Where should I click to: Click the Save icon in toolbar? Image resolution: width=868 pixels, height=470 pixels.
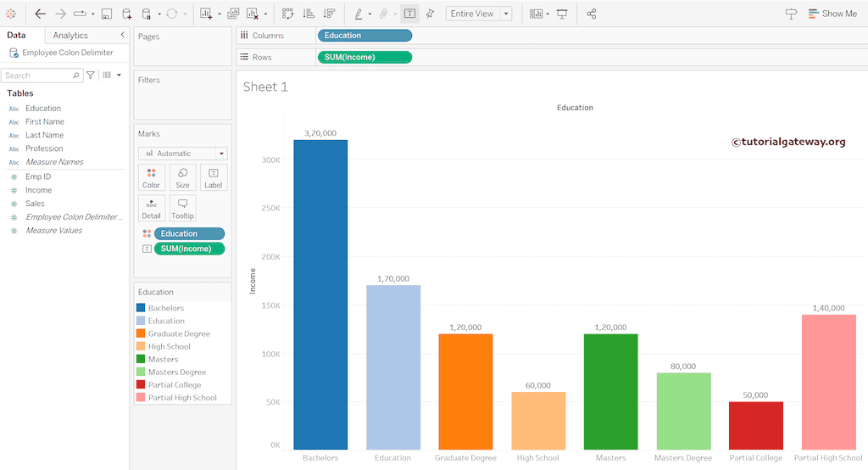(107, 14)
